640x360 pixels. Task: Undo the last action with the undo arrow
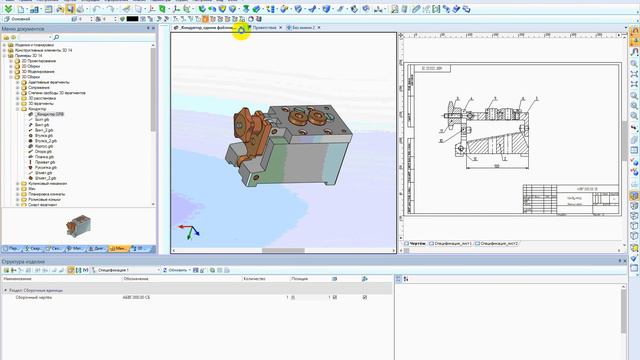pos(96,9)
